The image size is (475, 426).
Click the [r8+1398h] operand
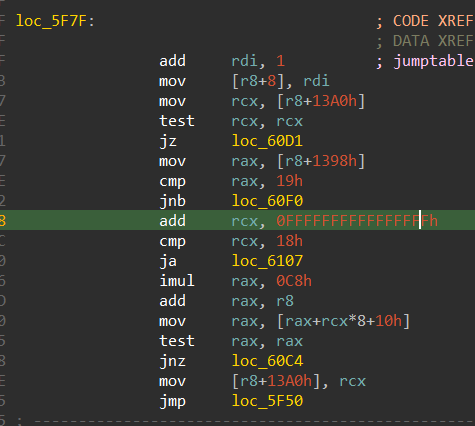[x=321, y=161]
